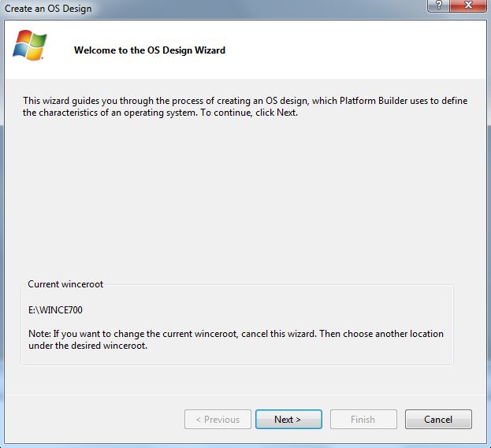Click the 'Welcome to the OS Design Wizard' heading

[x=150, y=50]
